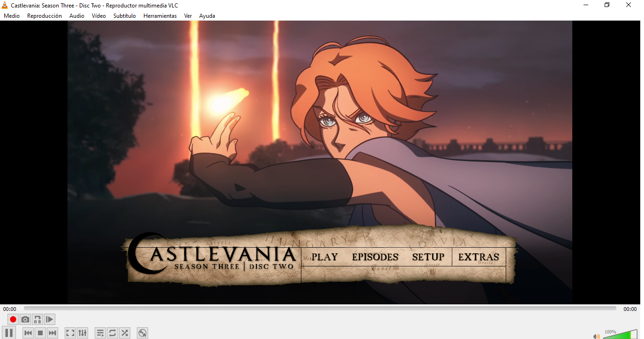Image resolution: width=644 pixels, height=339 pixels.
Task: Advance one frame with frame-by-frame button
Action: click(50, 319)
